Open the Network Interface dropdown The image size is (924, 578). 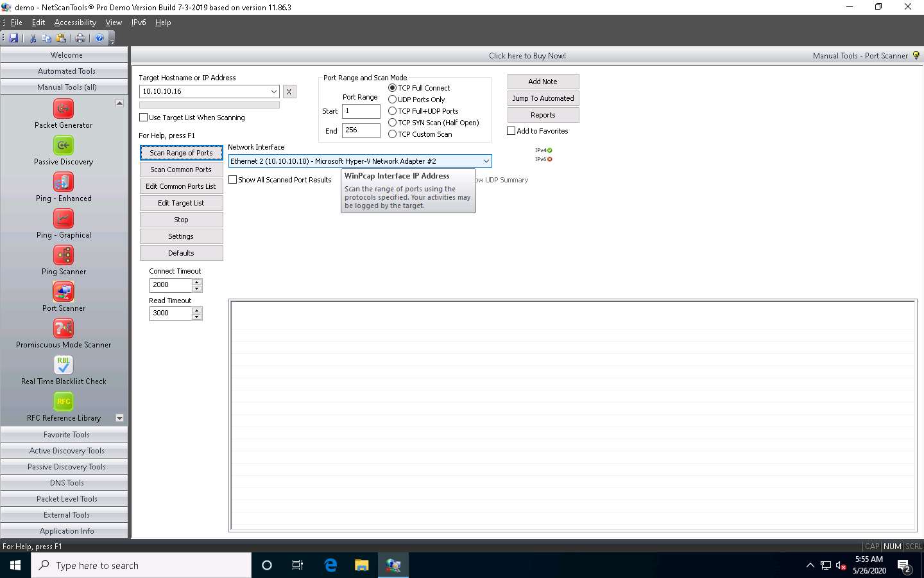(x=486, y=161)
